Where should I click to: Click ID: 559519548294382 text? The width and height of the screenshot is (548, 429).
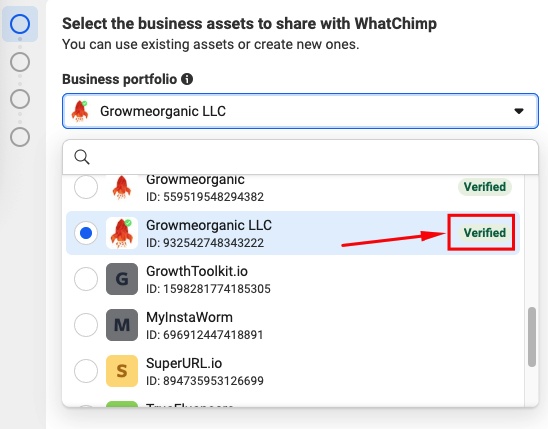point(205,197)
